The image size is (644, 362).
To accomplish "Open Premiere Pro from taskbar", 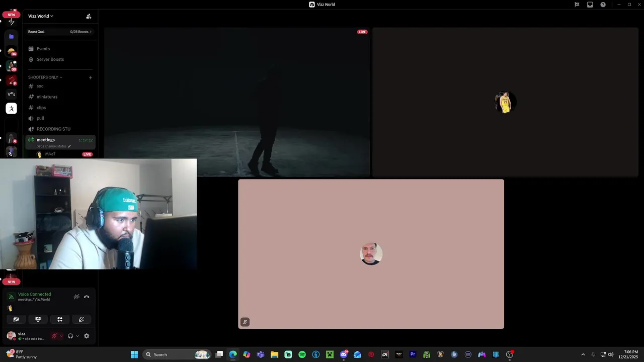I will (x=413, y=354).
